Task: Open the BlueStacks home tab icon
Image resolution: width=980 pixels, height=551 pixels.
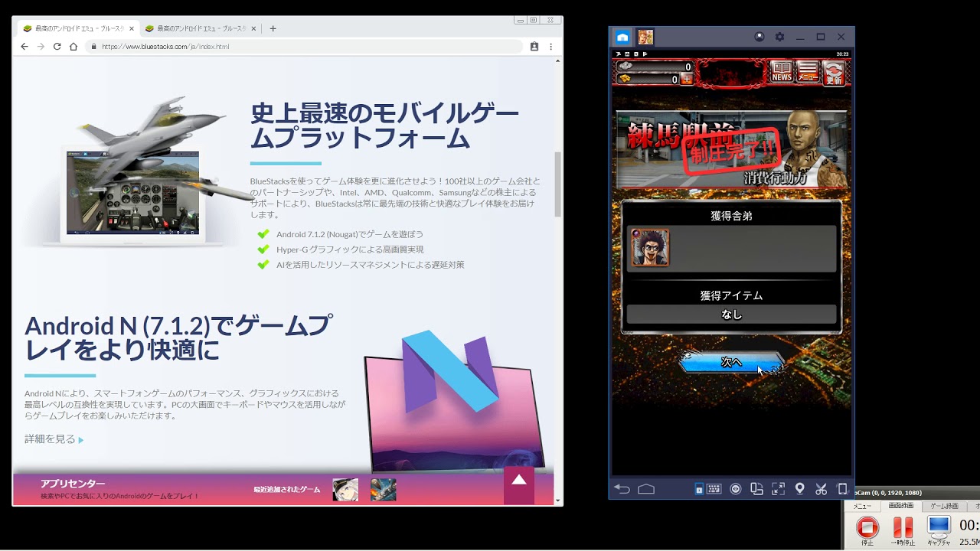Action: [x=622, y=37]
